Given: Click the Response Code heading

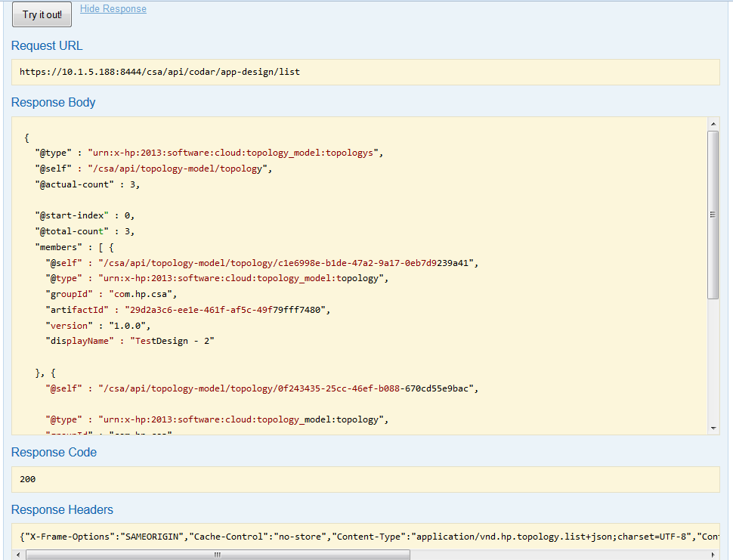Looking at the screenshot, I should [x=54, y=453].
